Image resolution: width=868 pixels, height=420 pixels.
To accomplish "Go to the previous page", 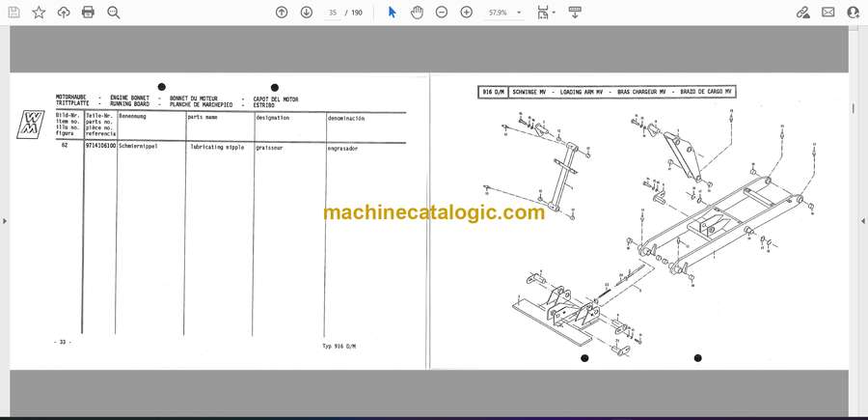I will [x=282, y=13].
